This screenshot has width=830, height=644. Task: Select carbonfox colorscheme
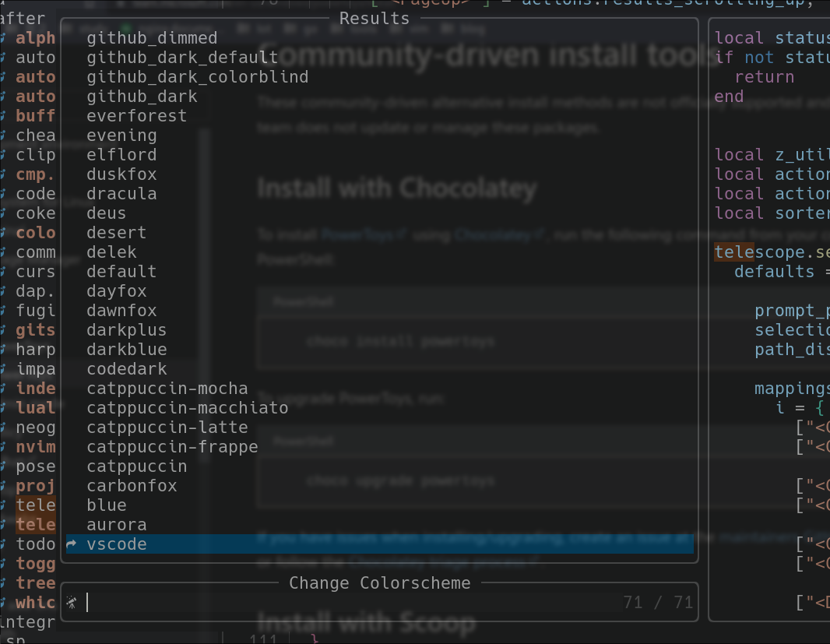pyautogui.click(x=132, y=486)
